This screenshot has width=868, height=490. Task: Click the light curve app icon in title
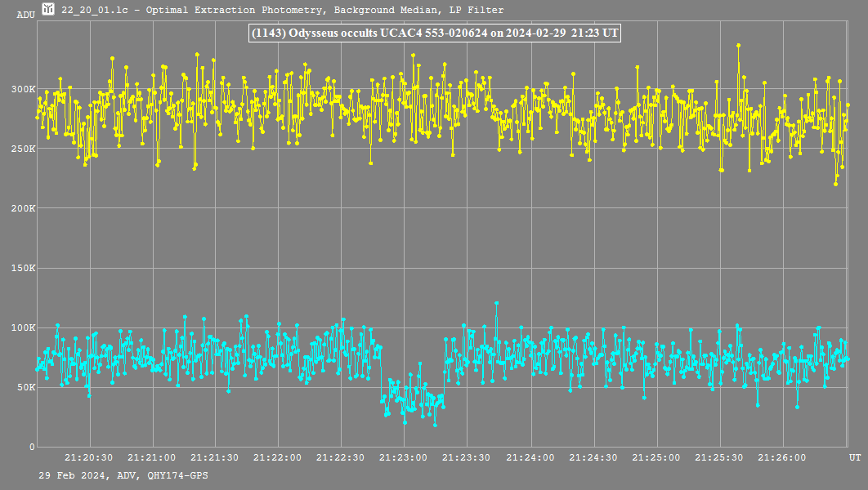coord(49,10)
